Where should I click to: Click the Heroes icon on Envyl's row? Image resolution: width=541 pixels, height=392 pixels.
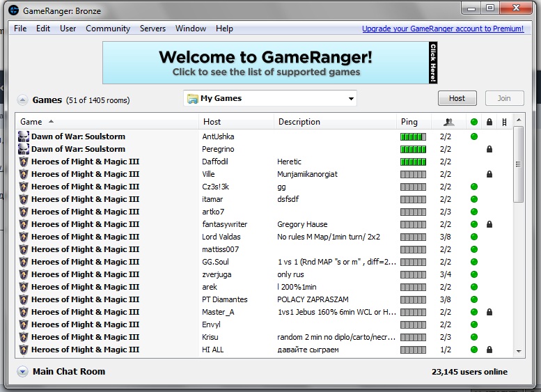(24, 324)
